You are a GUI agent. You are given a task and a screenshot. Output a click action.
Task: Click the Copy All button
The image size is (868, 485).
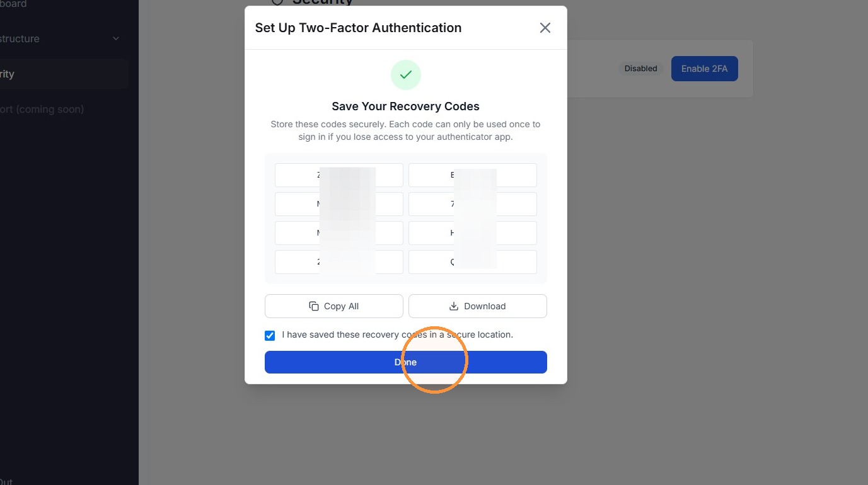click(334, 306)
